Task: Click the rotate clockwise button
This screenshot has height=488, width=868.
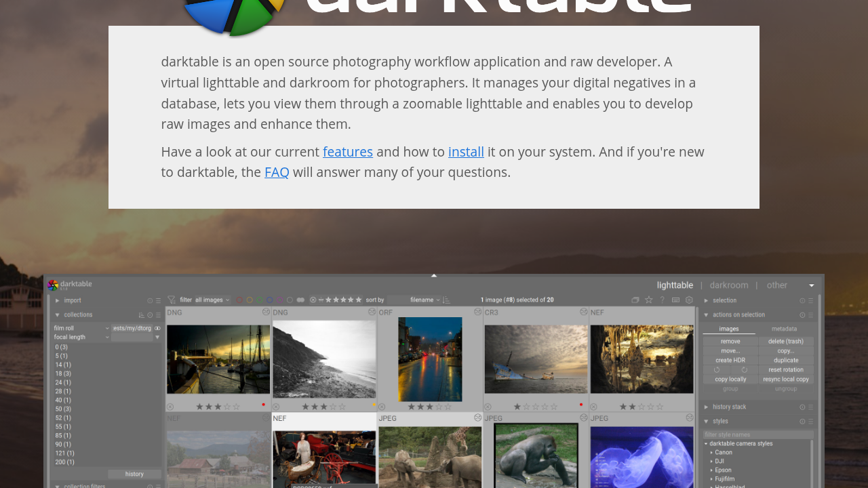Action: pos(745,369)
